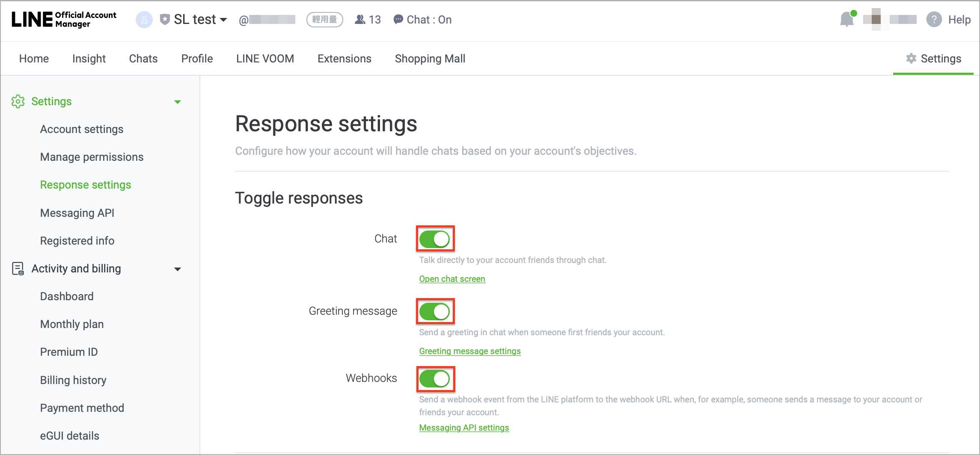The image size is (980, 455).
Task: Switch to the Chats tab
Action: point(143,59)
